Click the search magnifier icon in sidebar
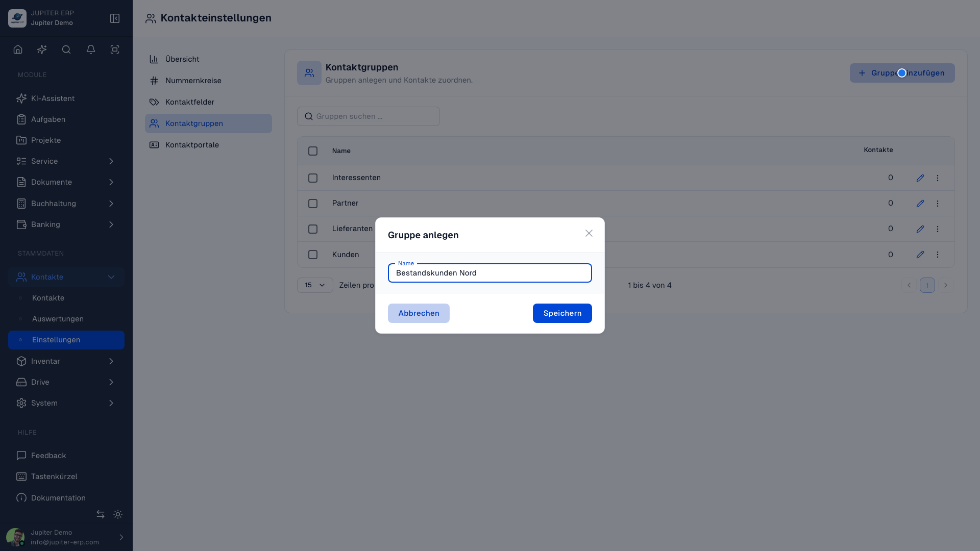 pyautogui.click(x=66, y=49)
